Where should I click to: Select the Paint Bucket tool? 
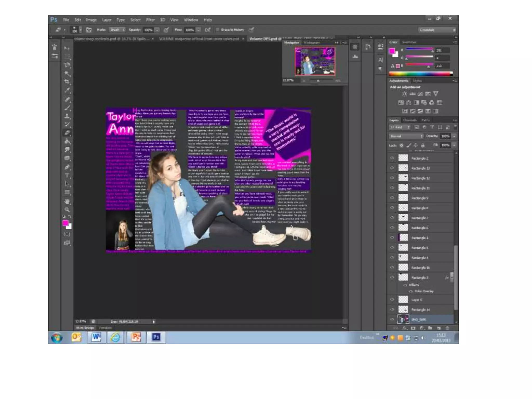pyautogui.click(x=67, y=141)
